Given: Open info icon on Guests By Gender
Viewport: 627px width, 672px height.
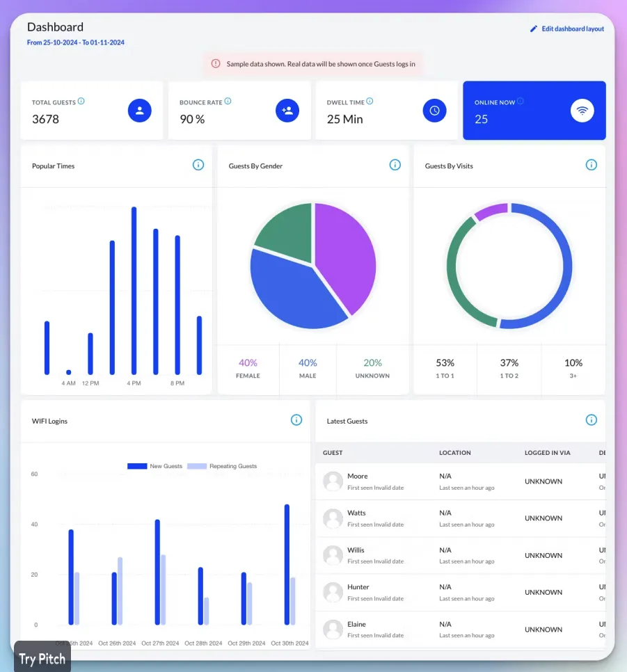Looking at the screenshot, I should click(x=395, y=165).
